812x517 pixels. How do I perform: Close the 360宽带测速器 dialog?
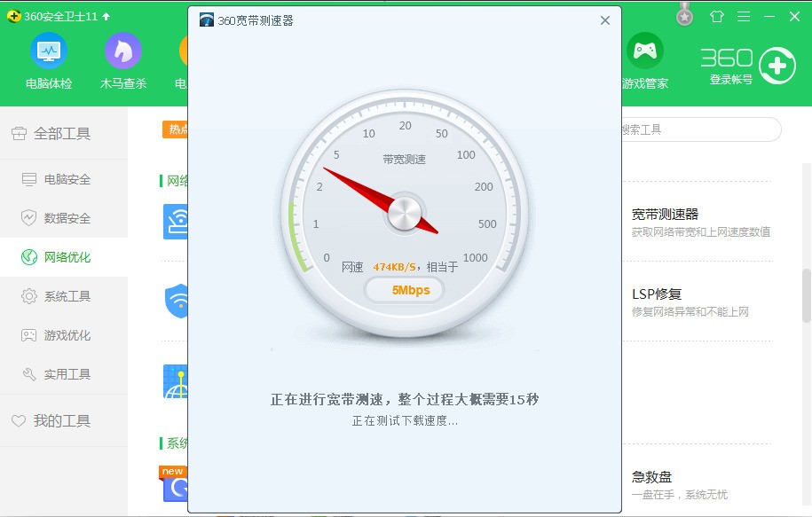(605, 20)
